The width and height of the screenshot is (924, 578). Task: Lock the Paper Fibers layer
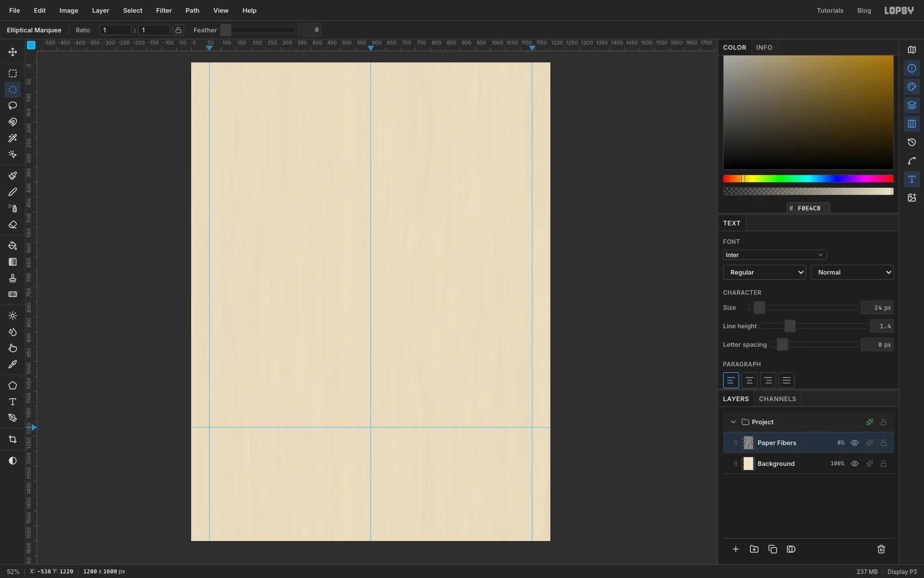[x=884, y=443]
